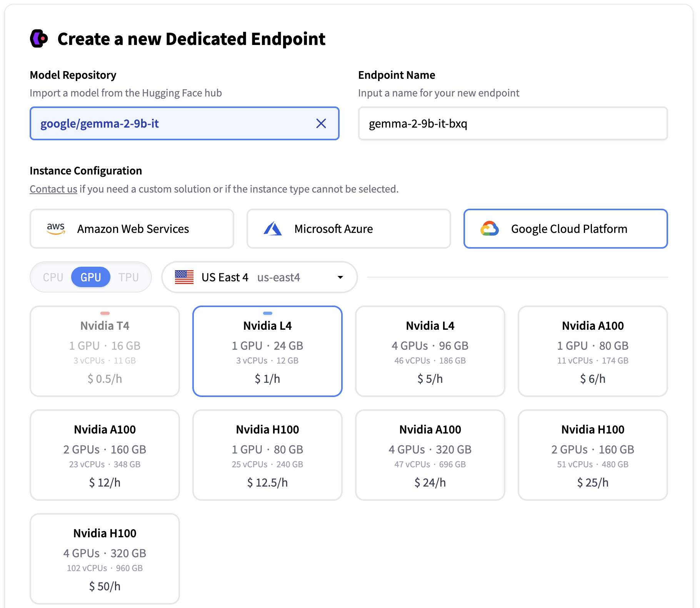This screenshot has height=608, width=700.
Task: Choose Google Cloud Platform provider
Action: [x=565, y=229]
